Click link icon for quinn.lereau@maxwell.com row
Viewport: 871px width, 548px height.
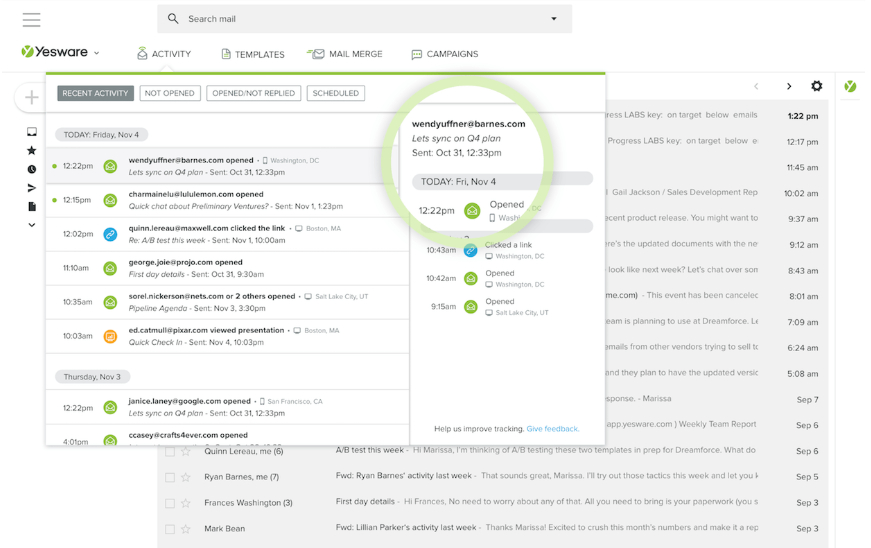click(x=111, y=234)
